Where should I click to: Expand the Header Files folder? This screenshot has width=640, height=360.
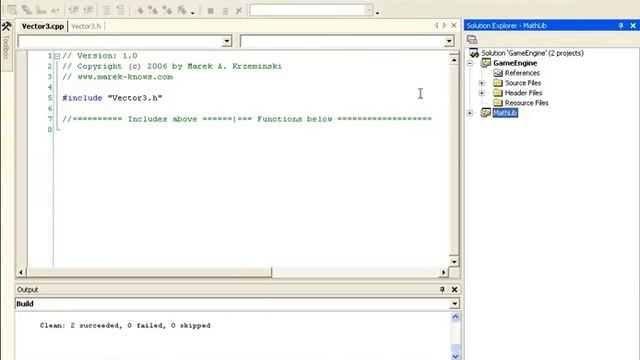click(x=482, y=93)
